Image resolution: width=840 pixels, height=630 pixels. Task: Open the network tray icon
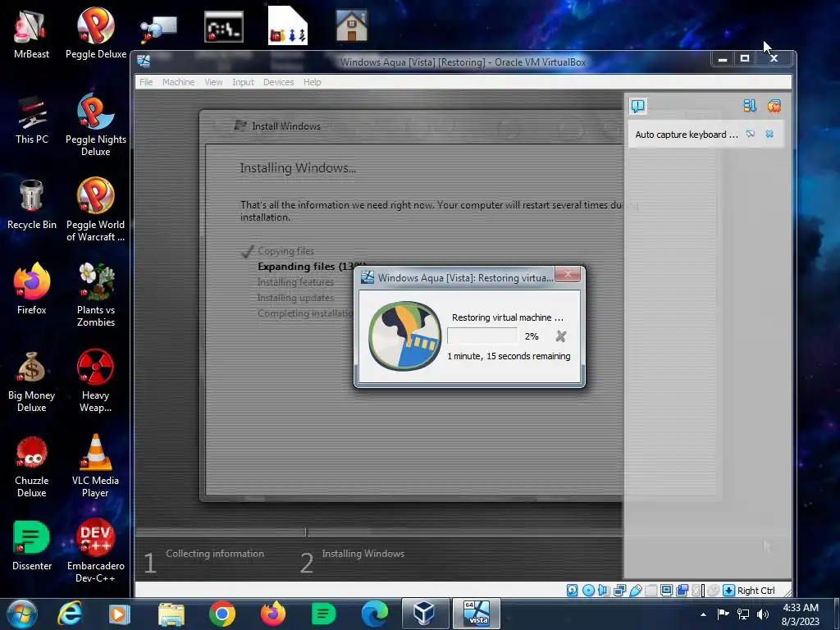coord(743,614)
